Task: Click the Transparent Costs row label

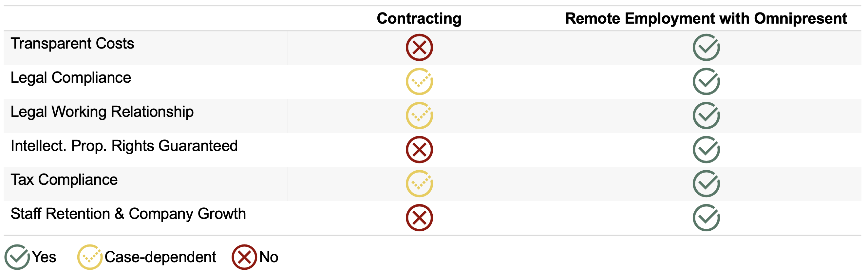Action: [x=72, y=43]
